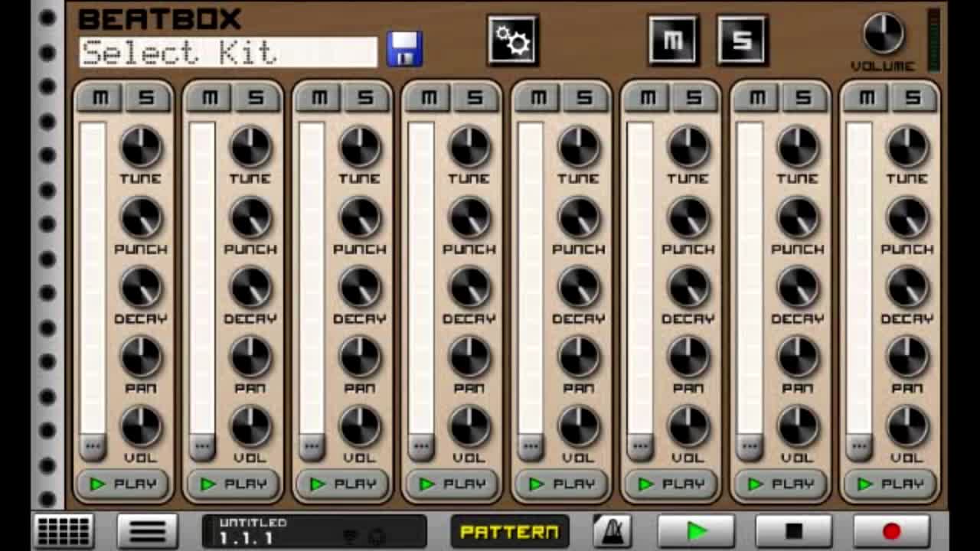Open the gear settings button
The image size is (980, 551).
513,40
